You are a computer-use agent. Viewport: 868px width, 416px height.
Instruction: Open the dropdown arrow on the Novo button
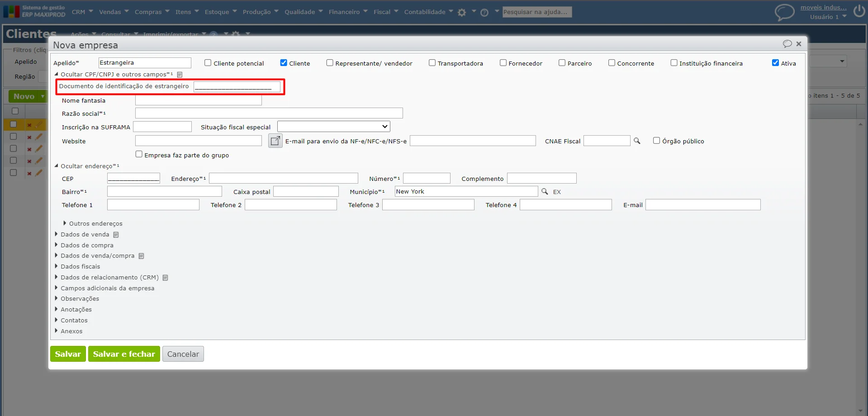pyautogui.click(x=43, y=96)
